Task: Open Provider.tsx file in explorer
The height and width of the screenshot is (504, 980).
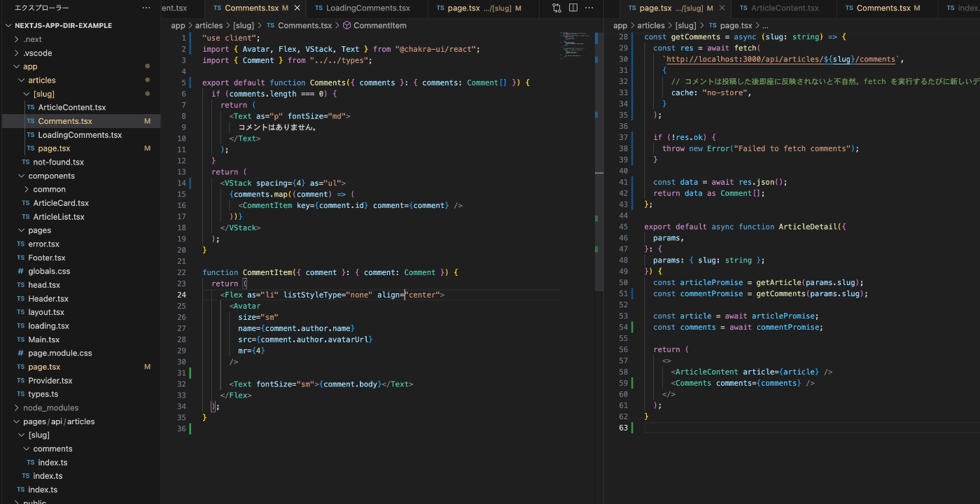Action: click(x=50, y=381)
